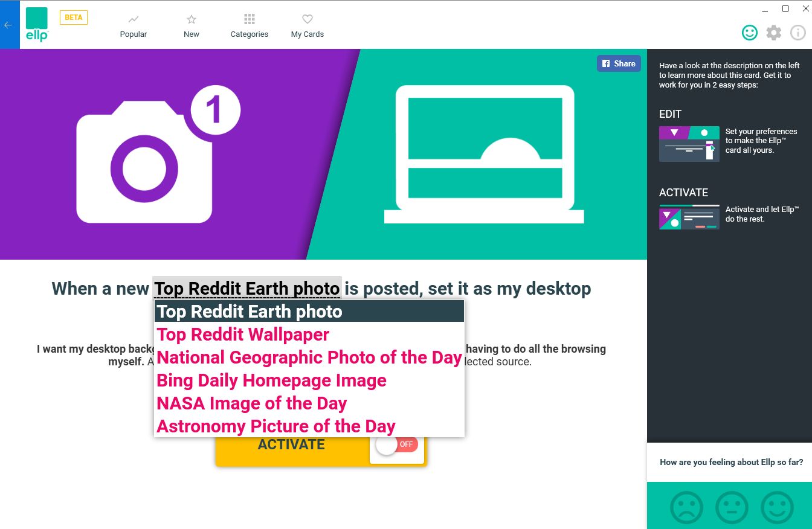The image size is (812, 529).
Task: Open the My Cards section
Action: tap(308, 26)
